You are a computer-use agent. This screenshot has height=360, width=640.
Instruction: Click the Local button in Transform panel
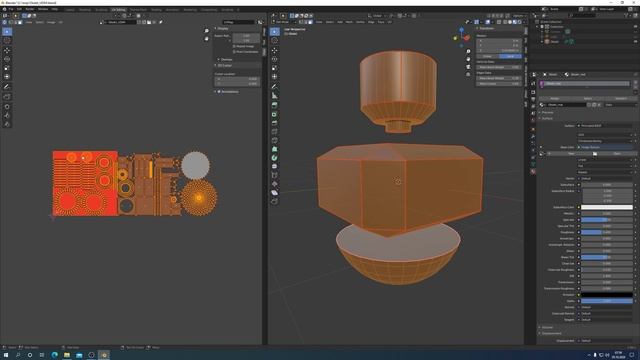click(510, 56)
